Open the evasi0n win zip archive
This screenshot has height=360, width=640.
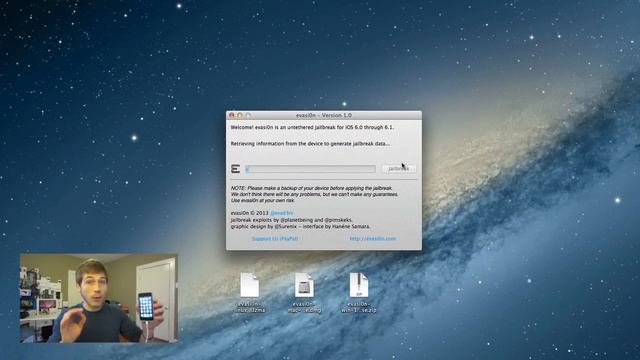point(359,293)
